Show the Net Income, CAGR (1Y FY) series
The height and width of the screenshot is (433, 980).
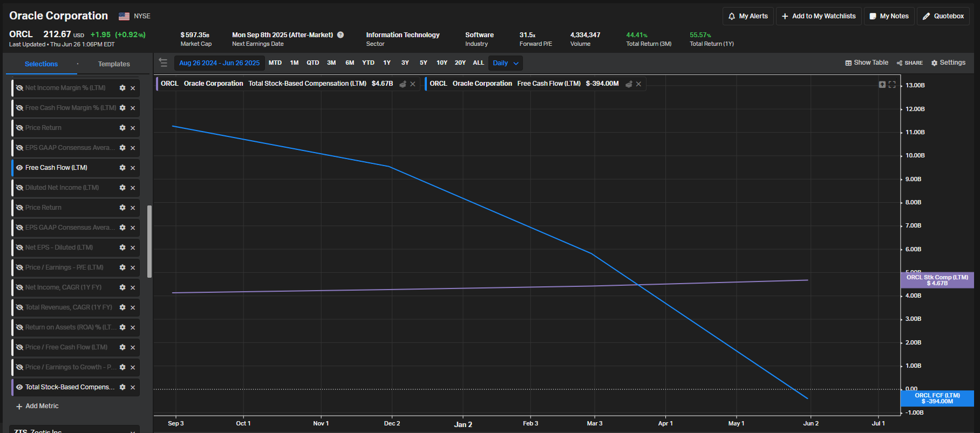click(x=19, y=287)
